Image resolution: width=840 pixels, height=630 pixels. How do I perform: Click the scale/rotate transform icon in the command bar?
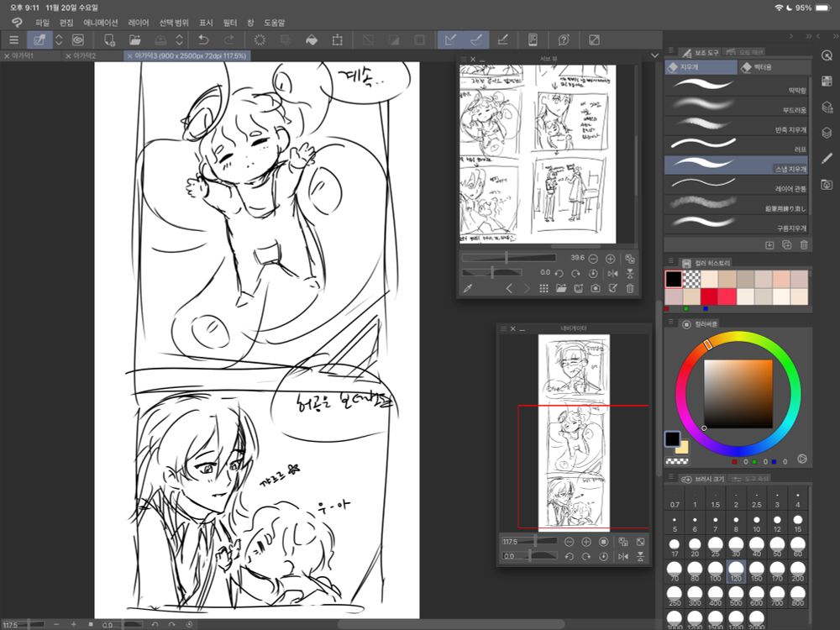tap(338, 40)
